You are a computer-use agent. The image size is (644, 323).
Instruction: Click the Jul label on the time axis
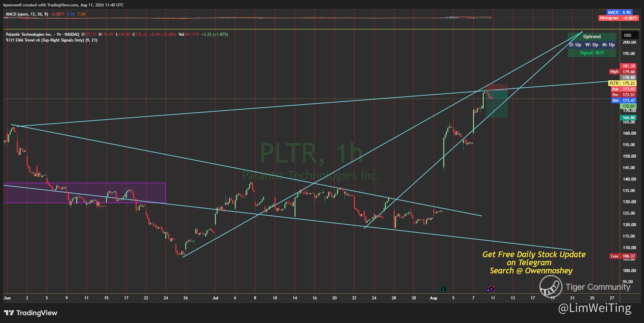[215, 298]
